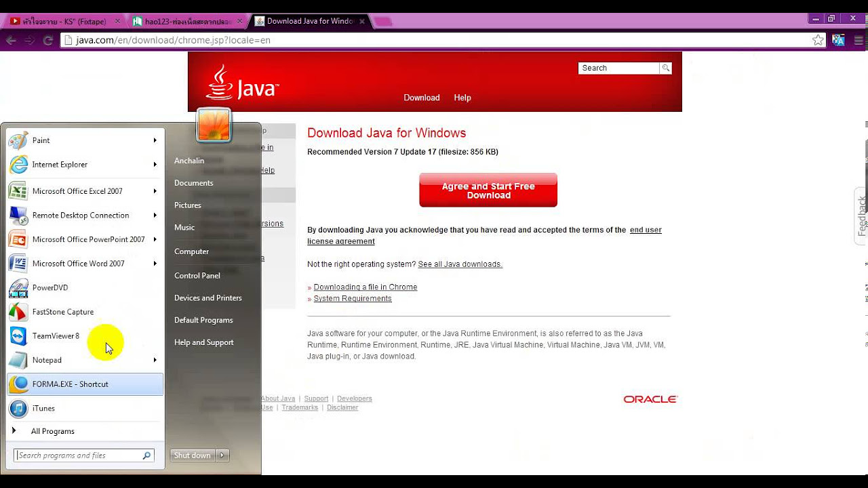The height and width of the screenshot is (488, 868).
Task: Expand the Notepad jump list arrow
Action: tap(155, 360)
